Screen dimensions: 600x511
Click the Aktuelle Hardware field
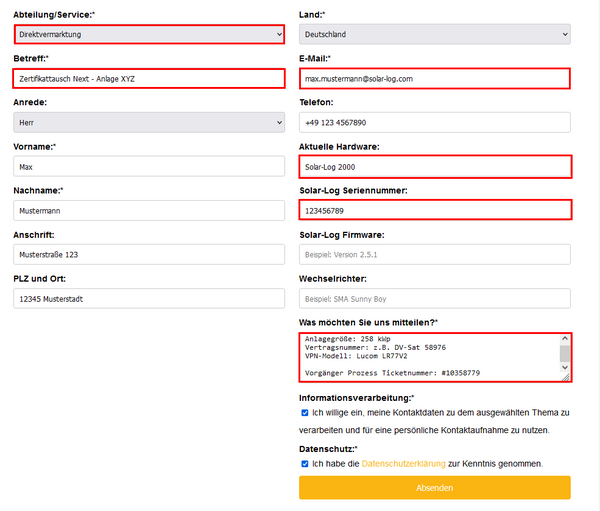point(435,167)
